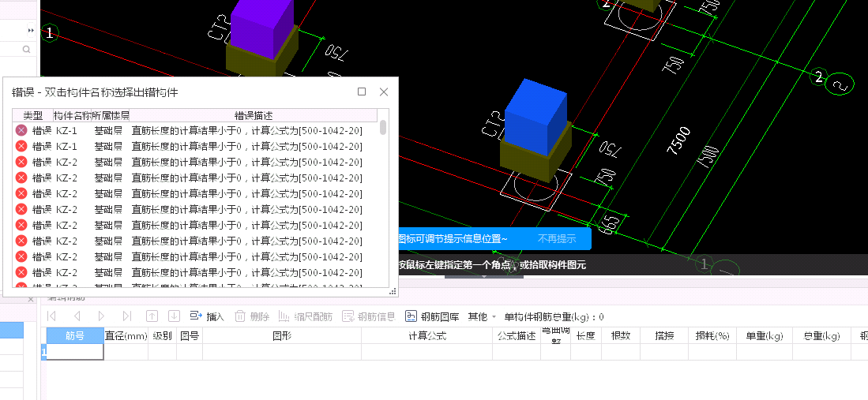The height and width of the screenshot is (400, 868).
Task: Close the 错误 dialog
Action: [x=384, y=92]
